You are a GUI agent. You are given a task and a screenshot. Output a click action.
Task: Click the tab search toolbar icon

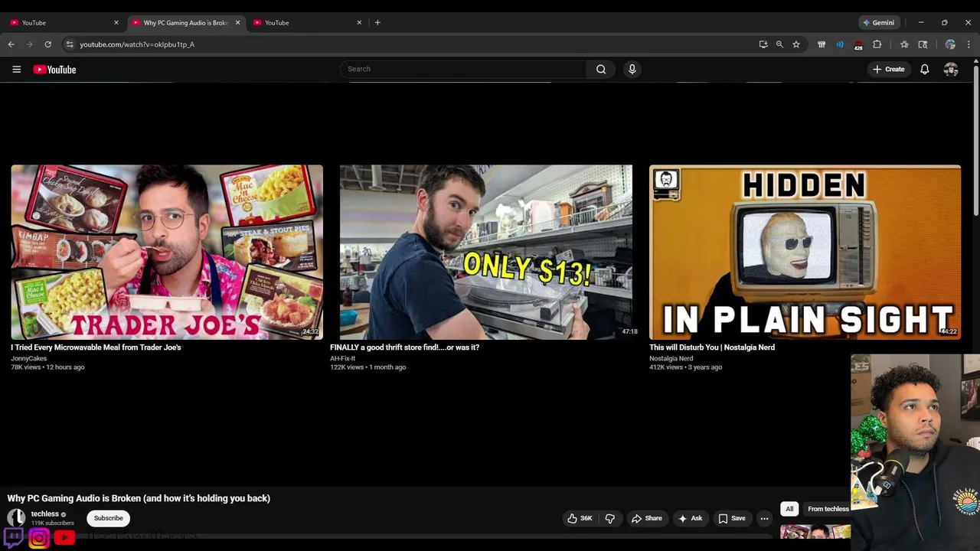(x=923, y=44)
